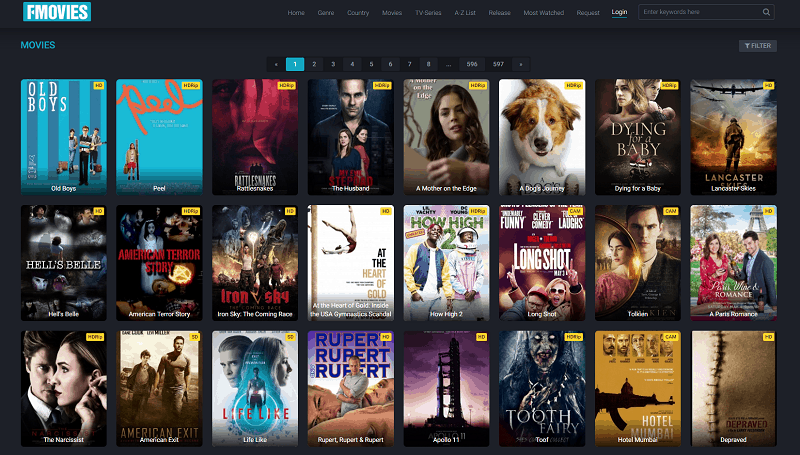Image resolution: width=800 pixels, height=455 pixels.
Task: Select the Tolkien movie thumbnail
Action: click(x=637, y=262)
